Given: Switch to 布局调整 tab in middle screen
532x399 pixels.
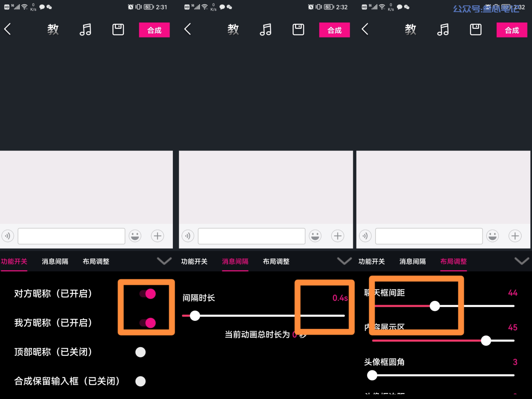Looking at the screenshot, I should coord(276,261).
